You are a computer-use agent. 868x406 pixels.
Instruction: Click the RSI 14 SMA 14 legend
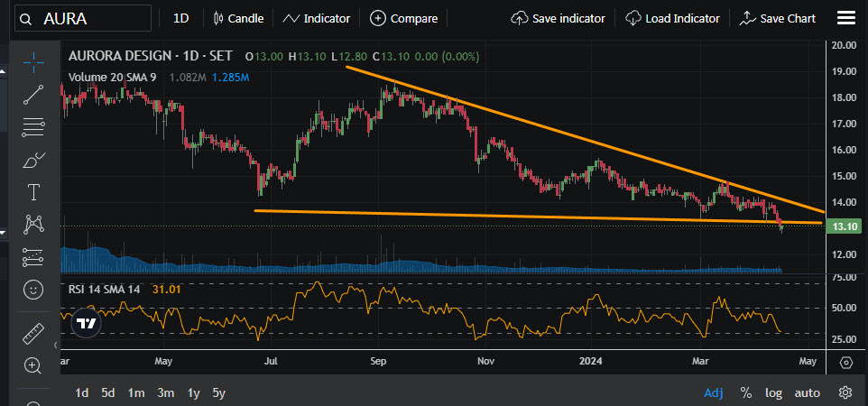point(104,289)
